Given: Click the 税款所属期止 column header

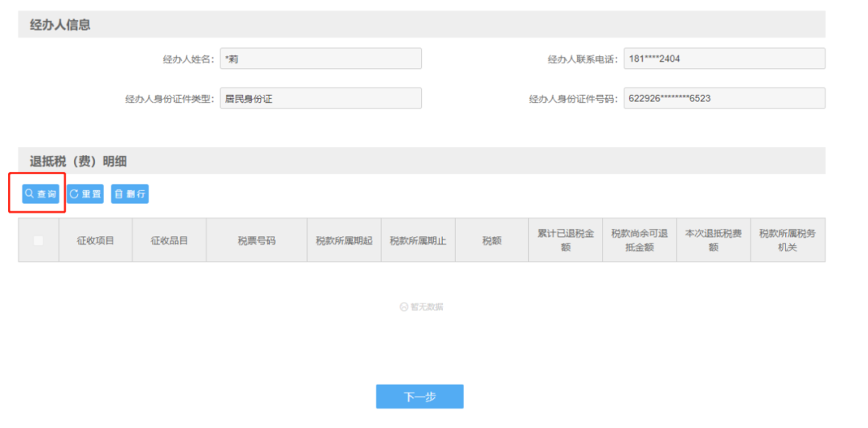Looking at the screenshot, I should point(418,240).
